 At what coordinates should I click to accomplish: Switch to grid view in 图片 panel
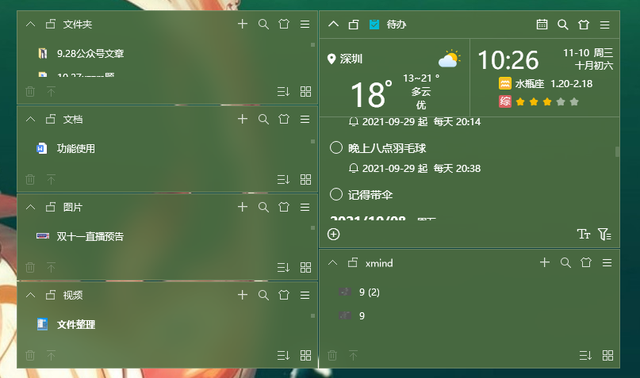[306, 268]
